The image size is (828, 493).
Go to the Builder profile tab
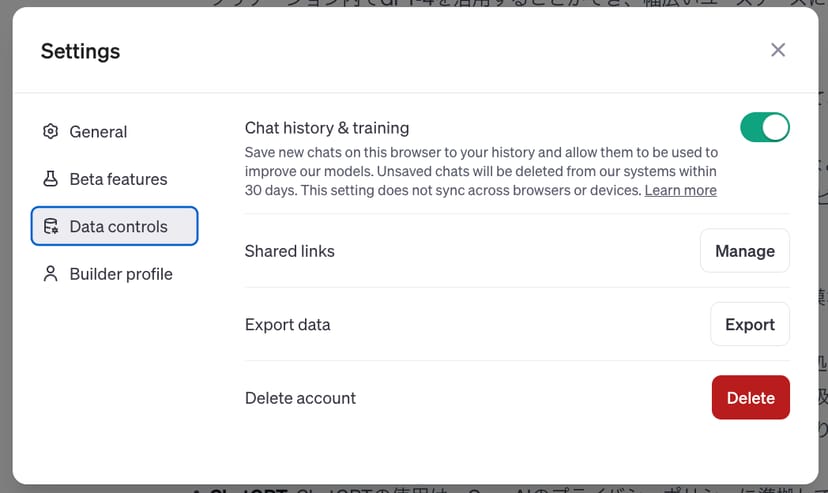[x=120, y=274]
